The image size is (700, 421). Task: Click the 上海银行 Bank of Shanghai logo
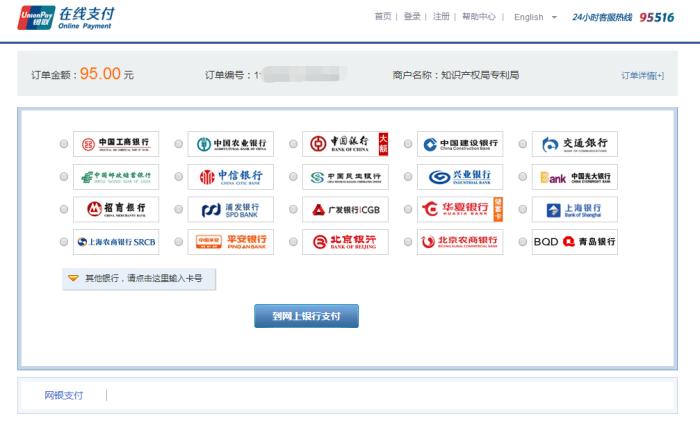(575, 209)
